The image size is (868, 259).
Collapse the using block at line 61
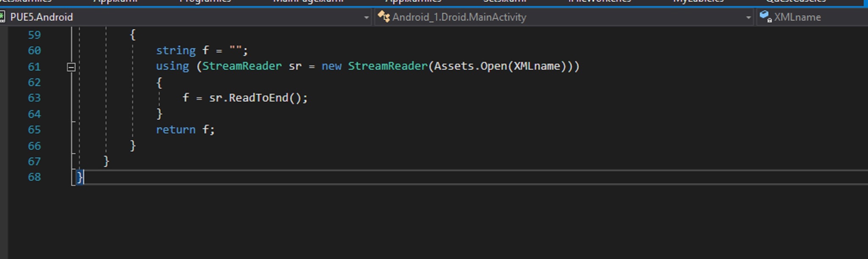(x=71, y=67)
